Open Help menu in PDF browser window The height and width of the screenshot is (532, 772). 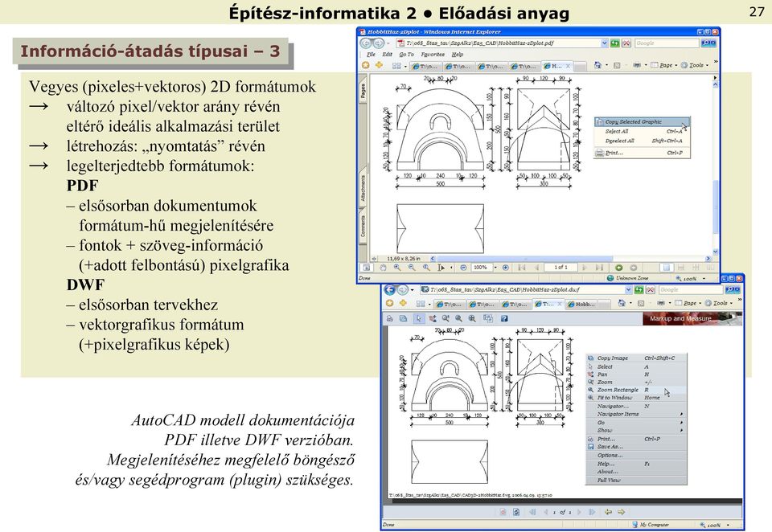(458, 55)
